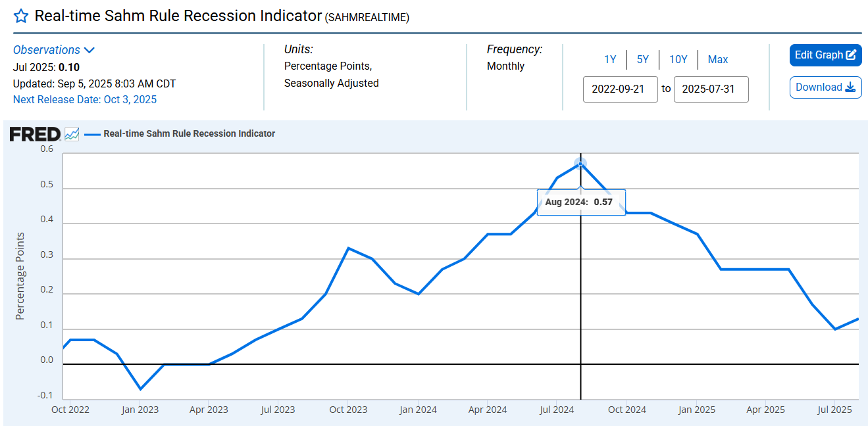The image size is (868, 426).
Task: Click the 'Jul 2024' x-axis label
Action: click(557, 410)
